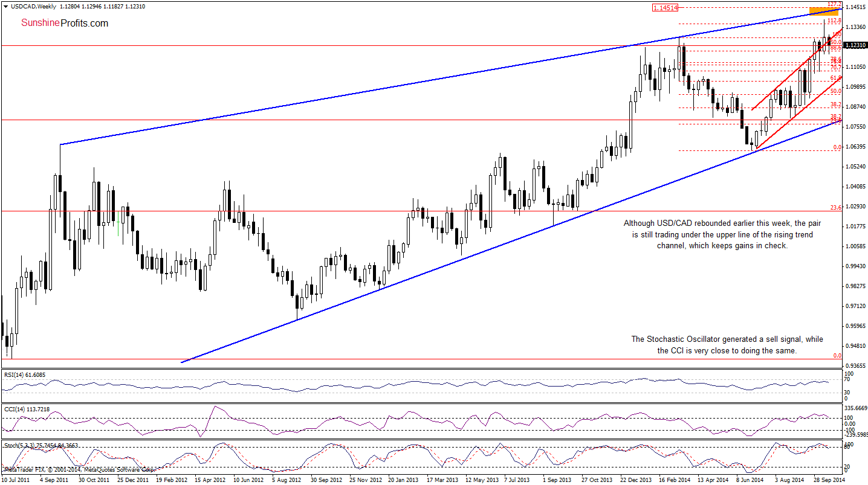Click the 4 Sep 2011 date label
Viewport: 868px width, 485px height.
click(x=54, y=480)
